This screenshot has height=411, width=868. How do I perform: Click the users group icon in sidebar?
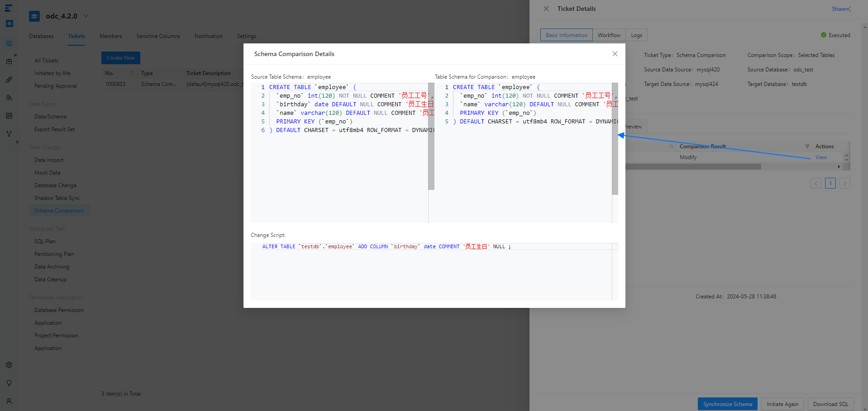tap(9, 98)
